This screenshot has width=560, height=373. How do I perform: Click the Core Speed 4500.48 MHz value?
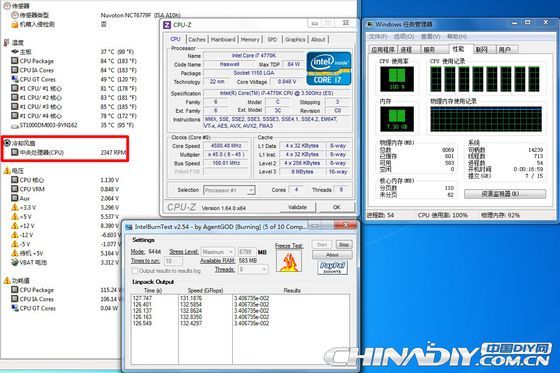[226, 146]
